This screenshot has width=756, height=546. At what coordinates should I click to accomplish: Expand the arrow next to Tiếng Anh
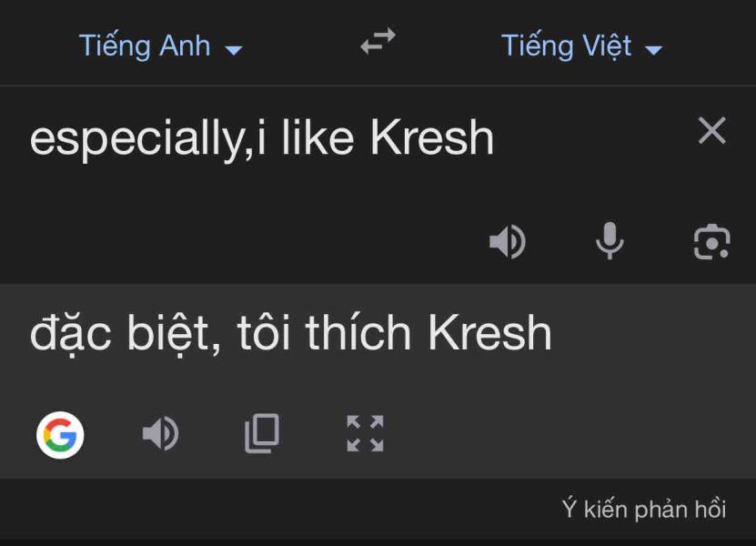234,50
